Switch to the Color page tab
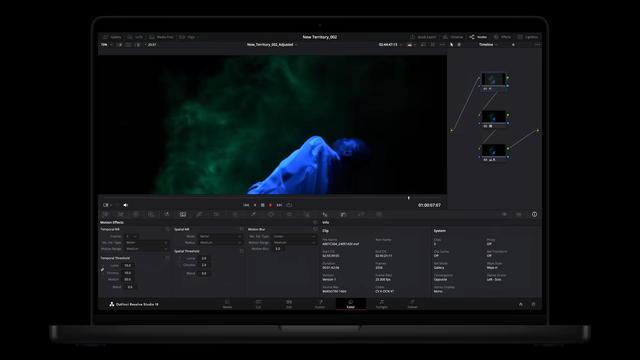 pyautogui.click(x=351, y=304)
